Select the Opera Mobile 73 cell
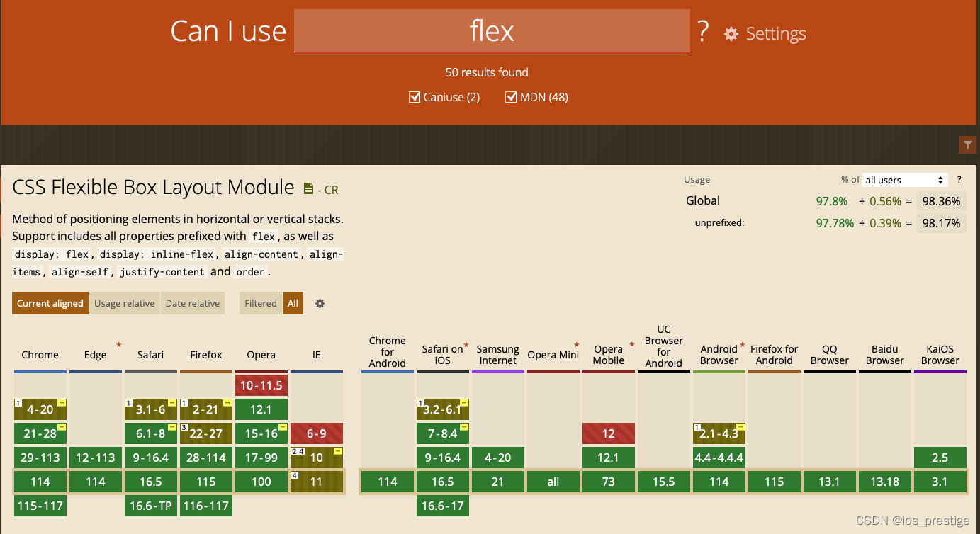Viewport: 980px width, 534px height. pos(609,482)
